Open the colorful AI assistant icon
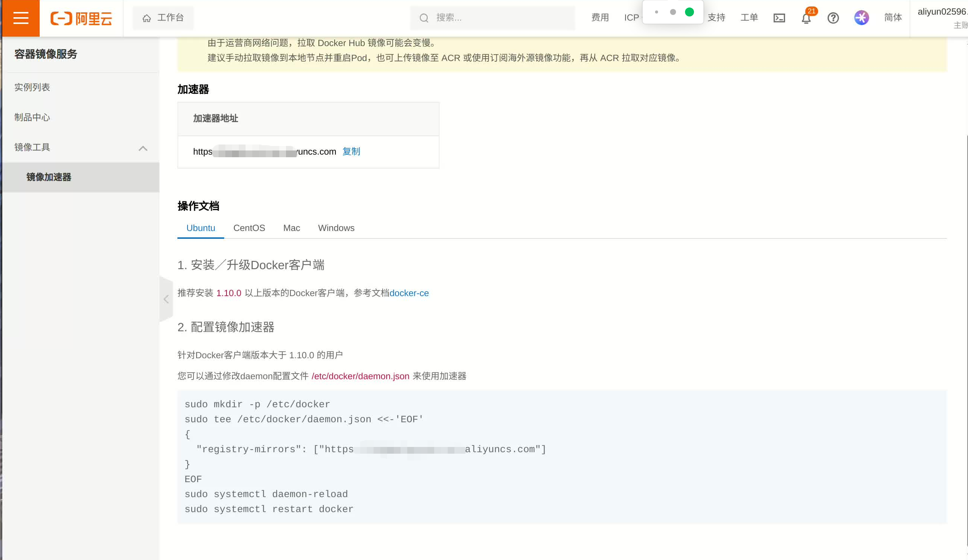The image size is (968, 560). point(861,18)
